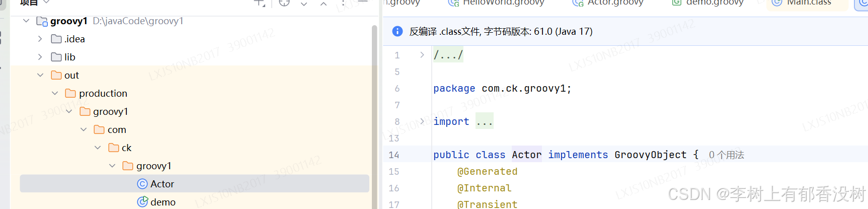Collapse the out folder
The image size is (868, 209).
40,75
